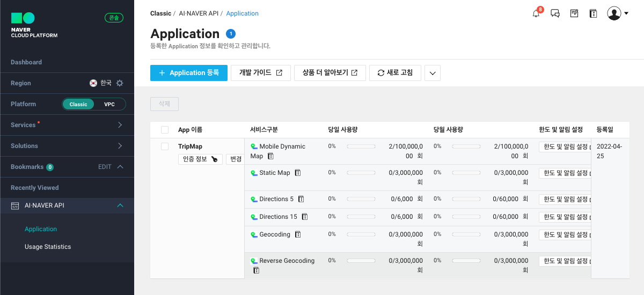
Task: Open the dropdown arrow next to 새로 고침
Action: click(433, 73)
